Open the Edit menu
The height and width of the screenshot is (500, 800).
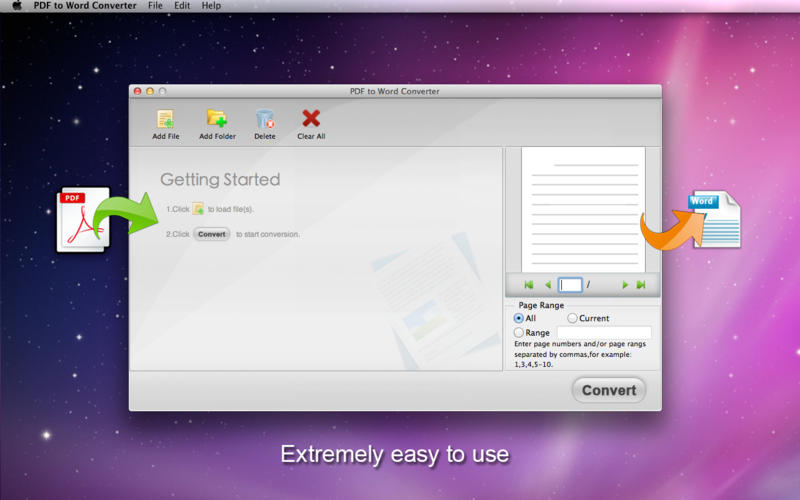[182, 6]
